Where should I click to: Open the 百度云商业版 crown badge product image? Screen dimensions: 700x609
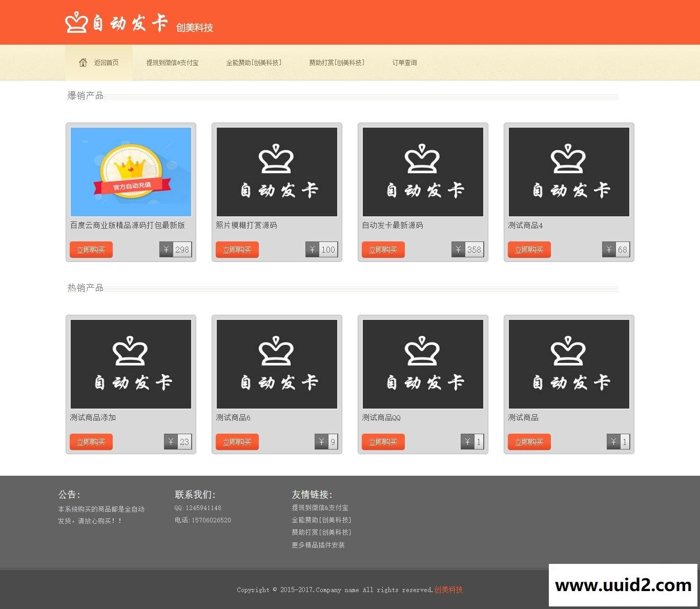click(x=131, y=172)
